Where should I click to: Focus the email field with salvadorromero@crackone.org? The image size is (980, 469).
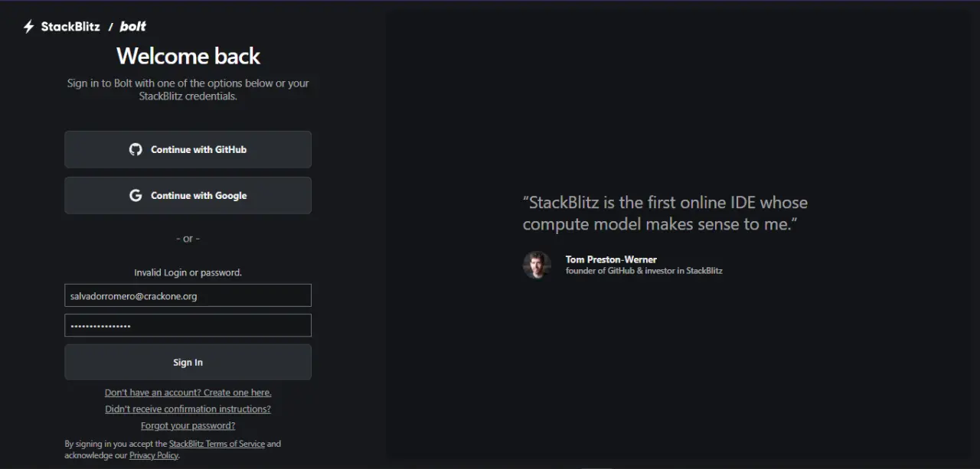coord(188,295)
